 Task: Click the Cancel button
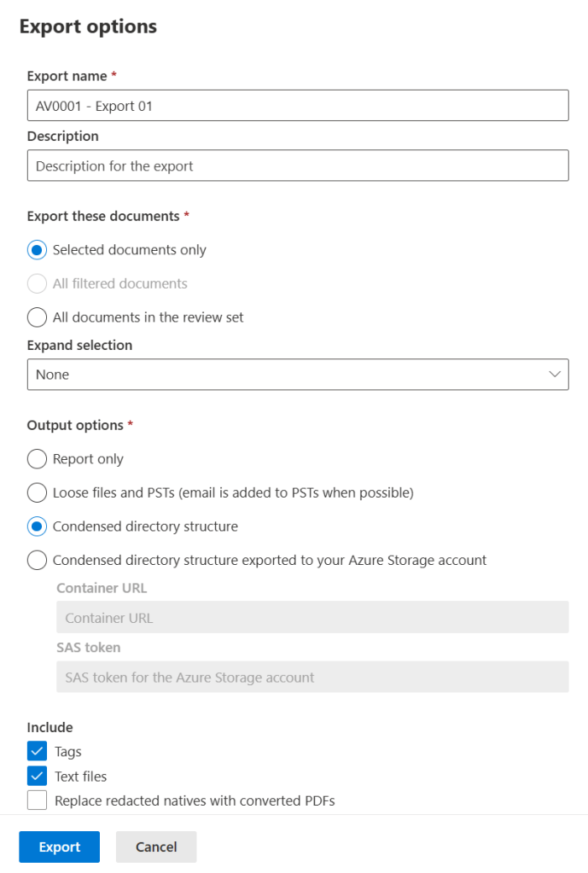click(156, 847)
